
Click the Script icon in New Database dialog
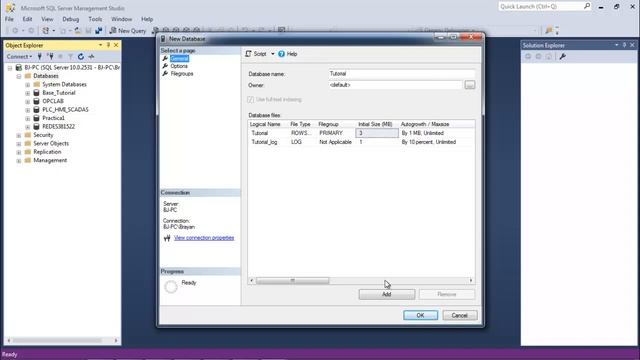248,54
